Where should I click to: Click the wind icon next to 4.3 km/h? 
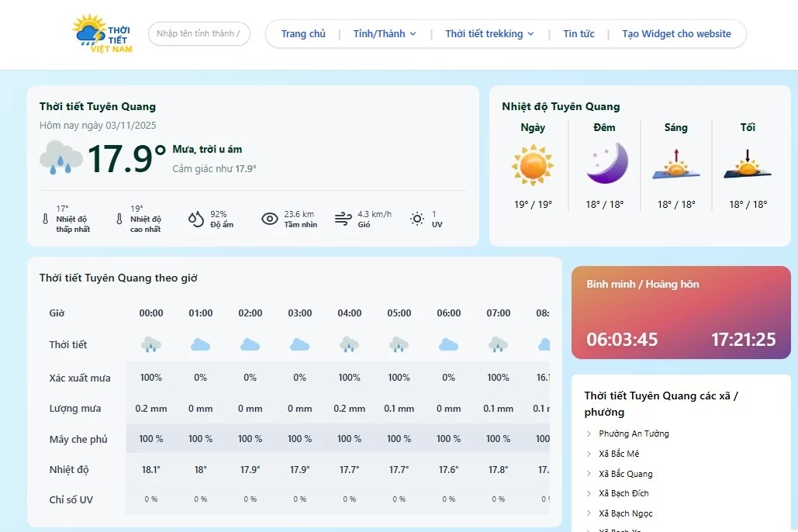343,219
